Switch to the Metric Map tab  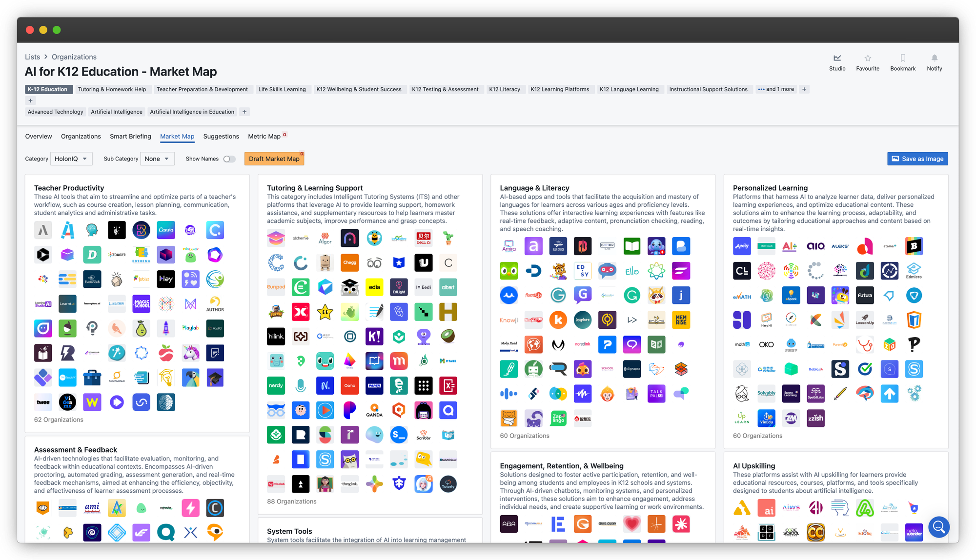[x=264, y=137]
